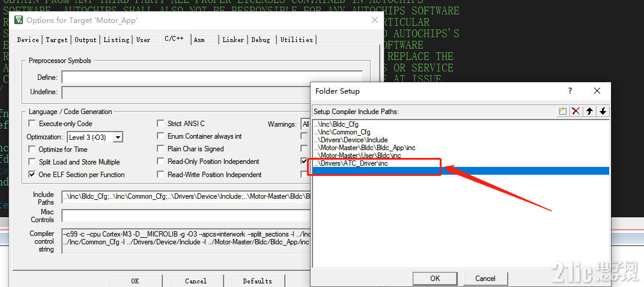The image size is (644, 287).
Task: Select the ..\Motor-Master\User\Bldc\inc path
Action: click(x=357, y=156)
